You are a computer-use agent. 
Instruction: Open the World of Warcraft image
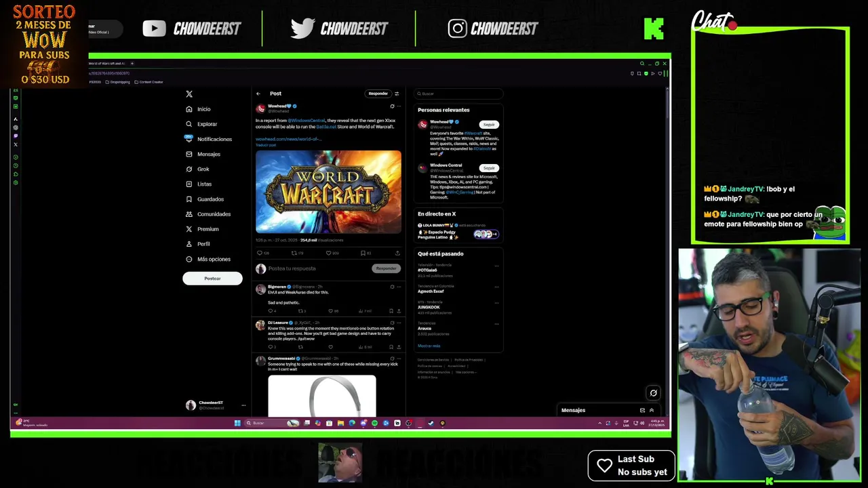pos(328,192)
